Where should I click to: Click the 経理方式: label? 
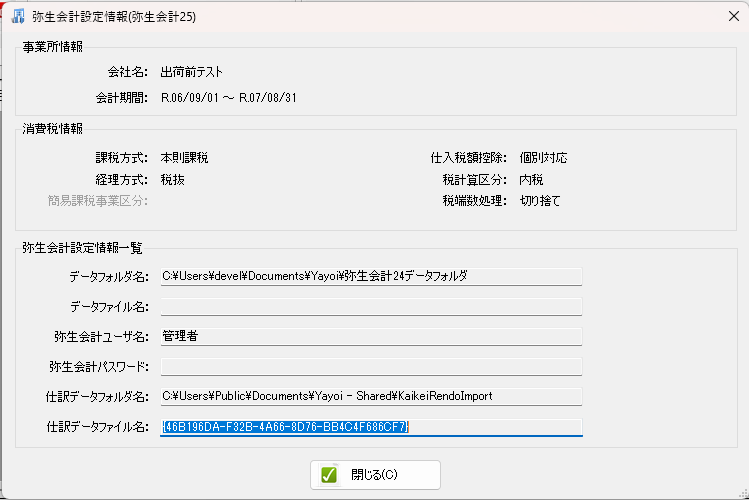[122, 180]
